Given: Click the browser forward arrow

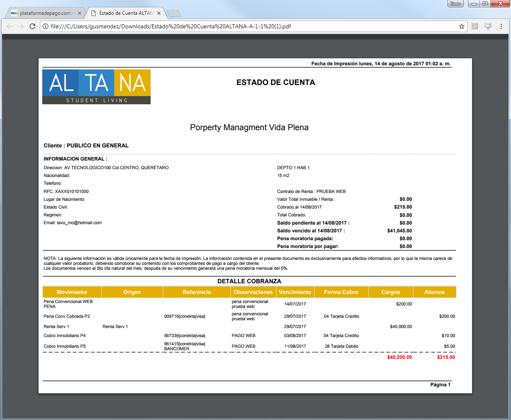Looking at the screenshot, I should coord(21,26).
